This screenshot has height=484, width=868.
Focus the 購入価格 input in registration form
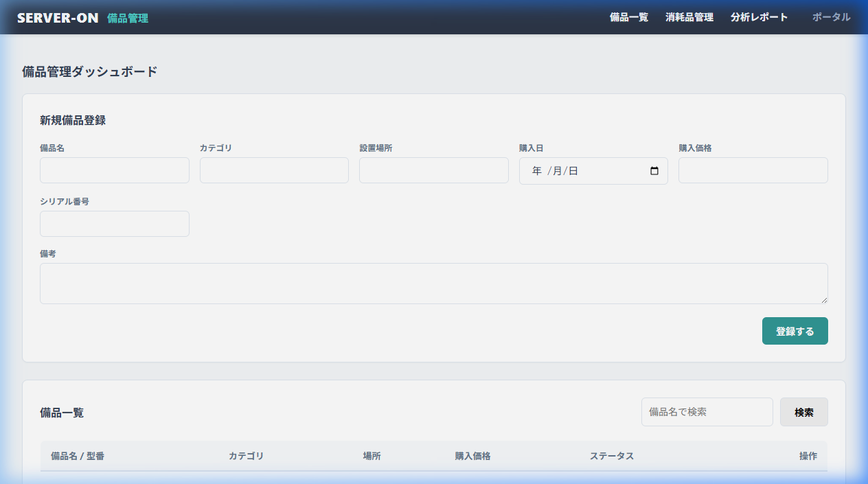pos(753,170)
